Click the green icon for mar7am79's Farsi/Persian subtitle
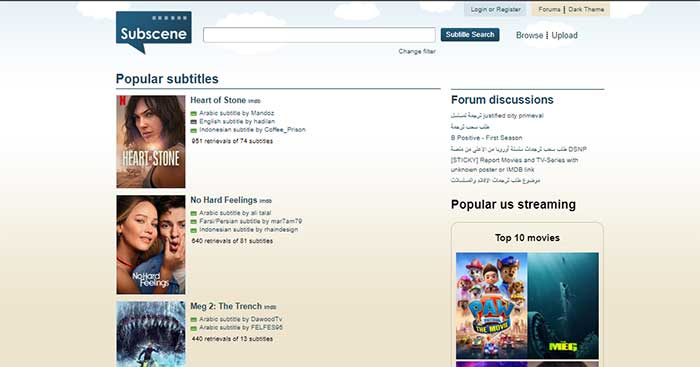 (194, 222)
